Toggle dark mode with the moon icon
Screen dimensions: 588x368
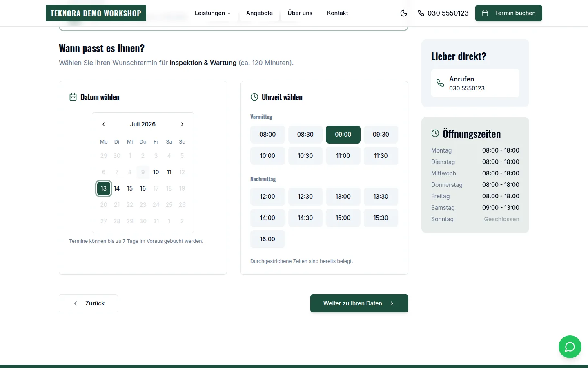click(x=404, y=13)
